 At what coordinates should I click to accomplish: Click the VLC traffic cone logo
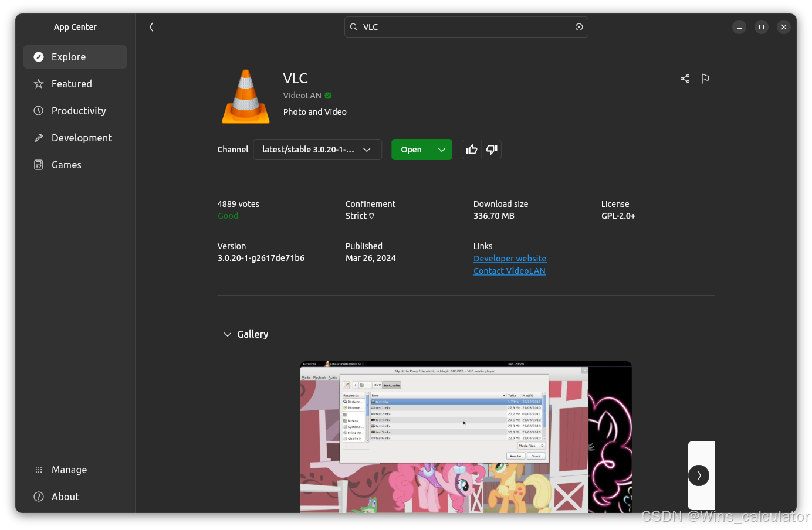point(246,96)
